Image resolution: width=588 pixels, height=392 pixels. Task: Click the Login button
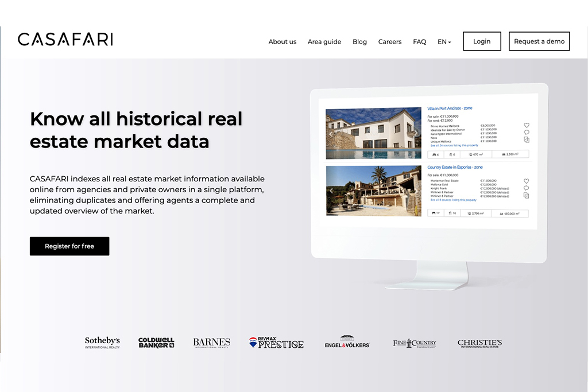482,41
